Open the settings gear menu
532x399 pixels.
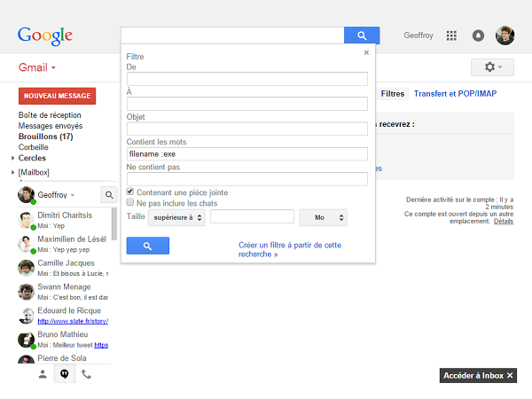492,67
